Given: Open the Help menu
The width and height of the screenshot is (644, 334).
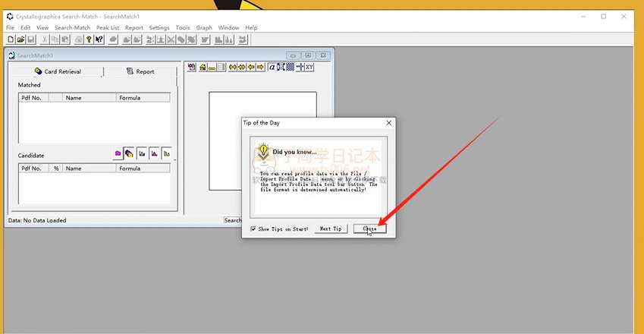Looking at the screenshot, I should (x=251, y=27).
